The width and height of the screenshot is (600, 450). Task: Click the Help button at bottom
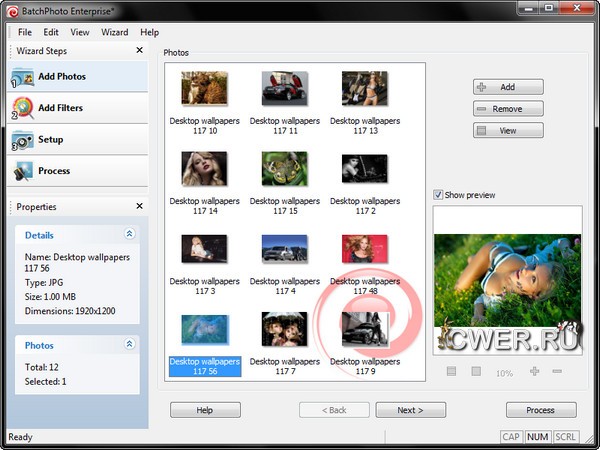point(205,410)
